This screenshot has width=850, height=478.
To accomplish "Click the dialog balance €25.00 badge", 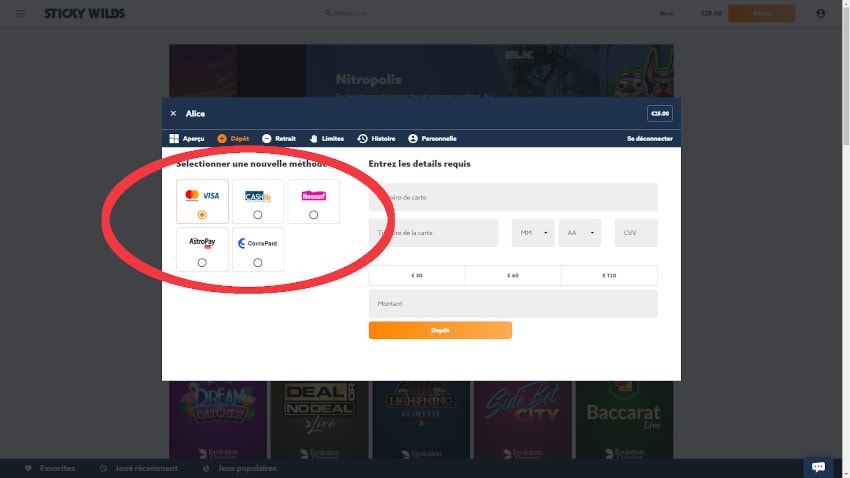I will pyautogui.click(x=660, y=113).
